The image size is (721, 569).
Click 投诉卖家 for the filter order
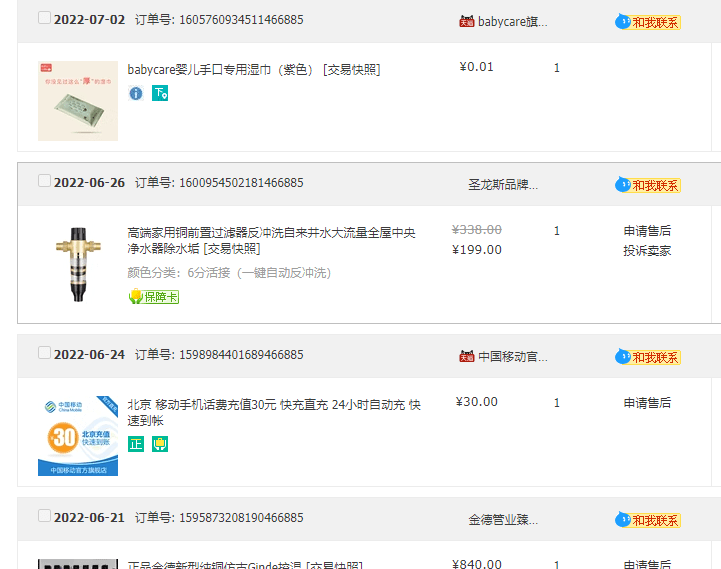[x=647, y=251]
